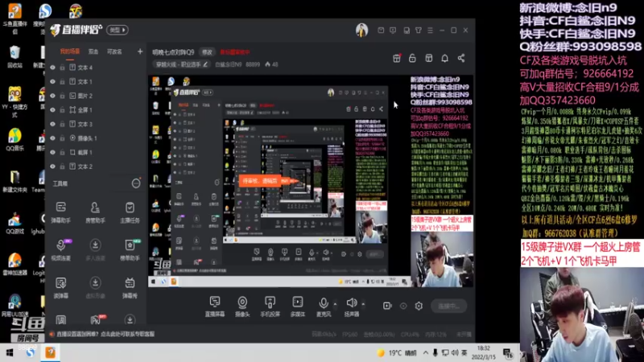Hide the 截屏 1 layer
This screenshot has width=644, height=362.
coord(52,152)
